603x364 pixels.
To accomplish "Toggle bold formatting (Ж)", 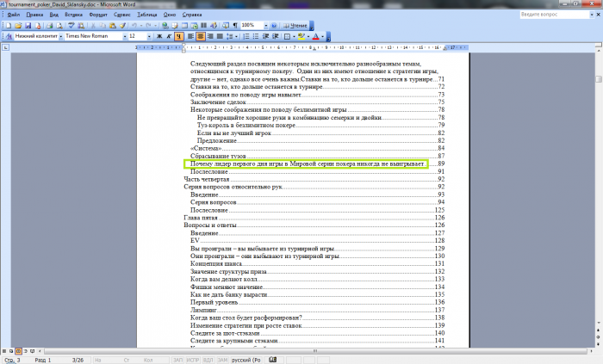I will point(159,36).
